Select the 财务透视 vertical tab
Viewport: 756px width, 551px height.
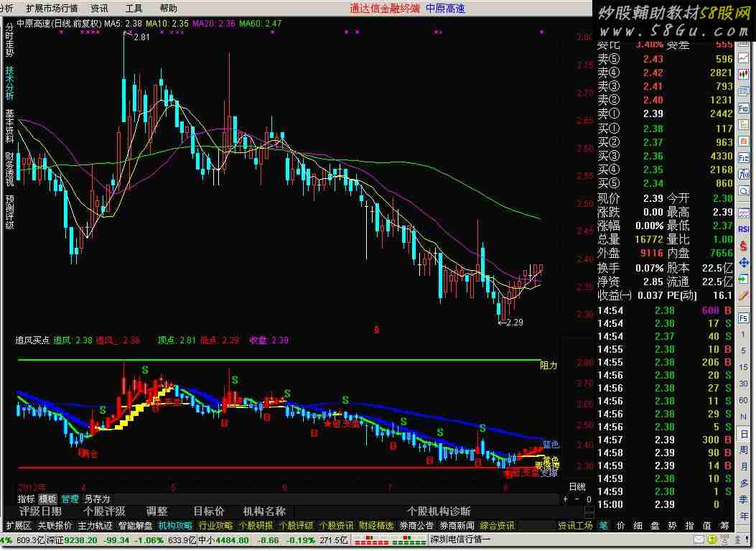click(9, 169)
